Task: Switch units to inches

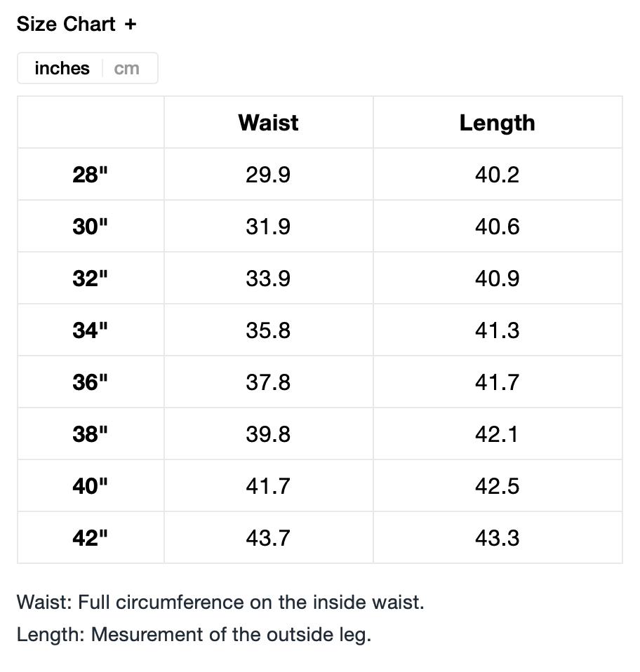Action: pos(62,68)
